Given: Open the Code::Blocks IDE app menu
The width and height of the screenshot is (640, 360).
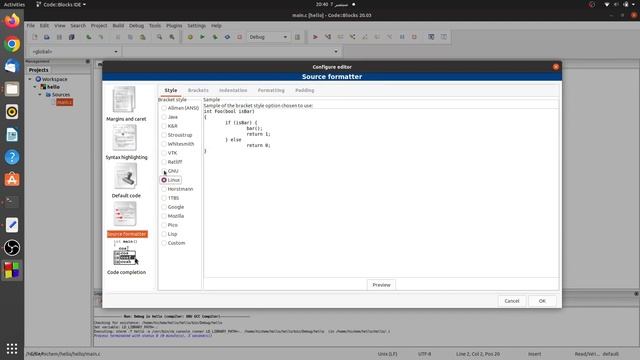Looking at the screenshot, I should coord(61,4).
